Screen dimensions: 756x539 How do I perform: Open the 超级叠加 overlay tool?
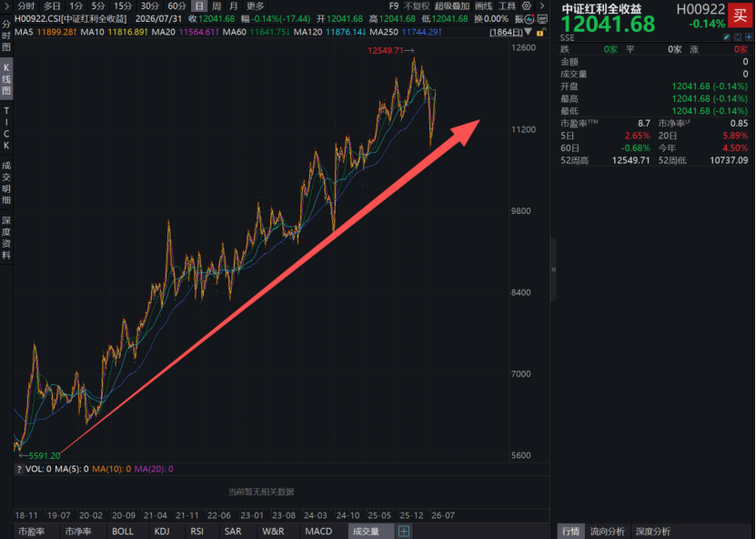pyautogui.click(x=452, y=5)
